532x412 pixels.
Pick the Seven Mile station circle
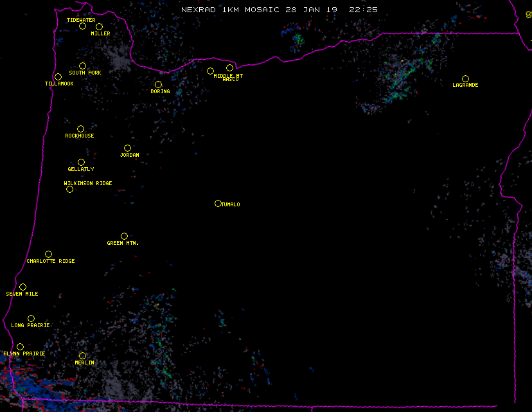click(22, 287)
